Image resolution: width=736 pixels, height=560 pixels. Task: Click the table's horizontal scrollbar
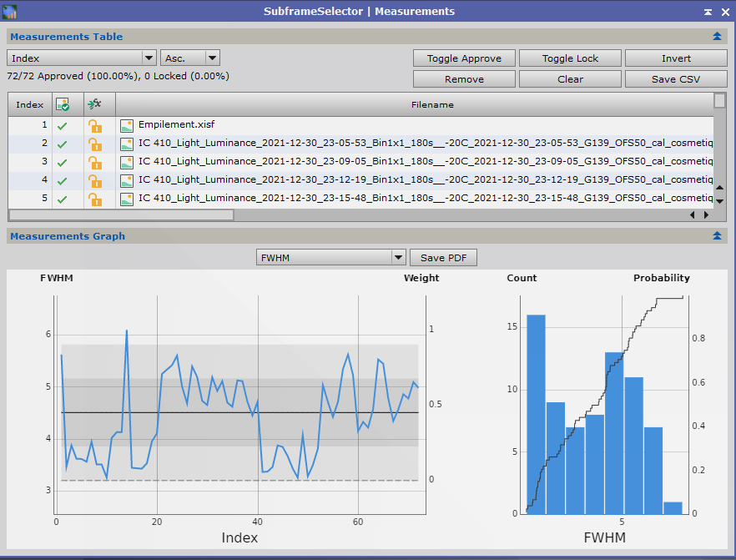(x=121, y=214)
